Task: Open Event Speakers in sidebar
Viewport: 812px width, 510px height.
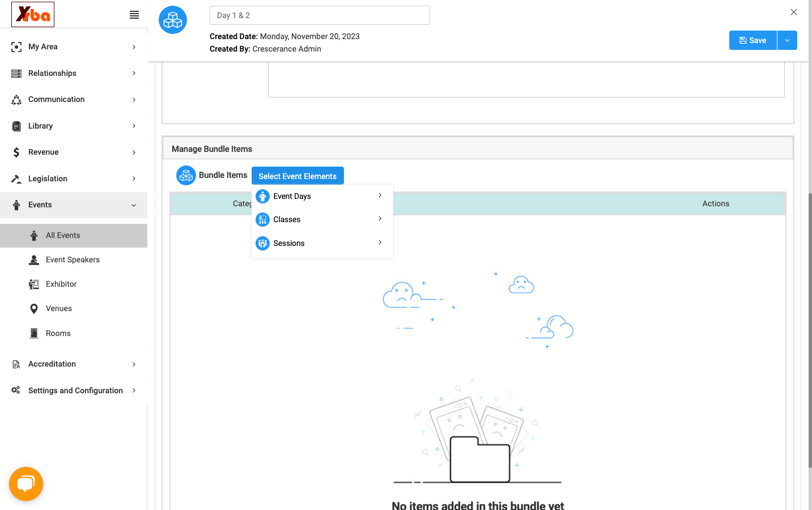Action: [x=74, y=260]
